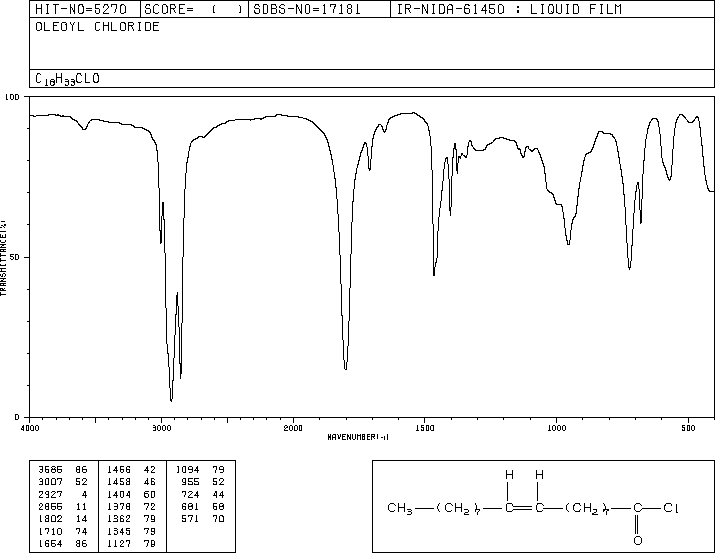Select the WAVENUMBER axis title

pos(358,437)
